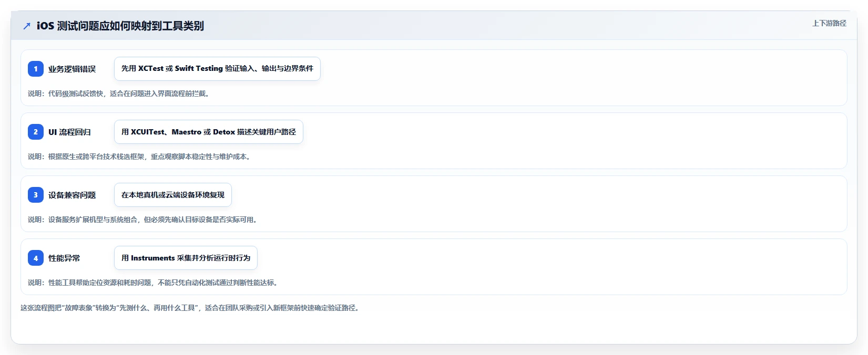Click the "业务逻辑错误" label
Image resolution: width=868 pixels, height=355 pixels.
click(x=72, y=69)
